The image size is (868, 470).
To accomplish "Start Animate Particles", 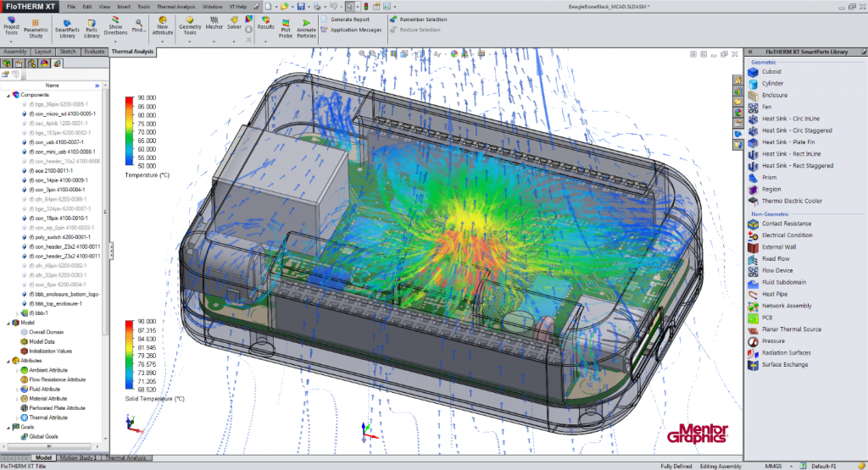I will (306, 28).
